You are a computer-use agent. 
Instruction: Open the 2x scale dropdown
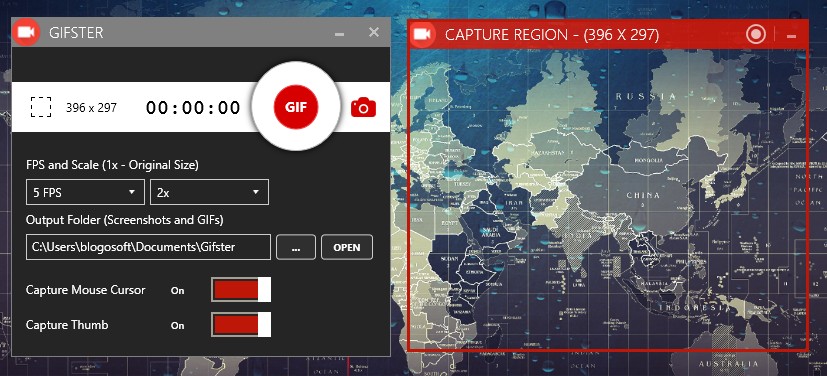coord(209,192)
